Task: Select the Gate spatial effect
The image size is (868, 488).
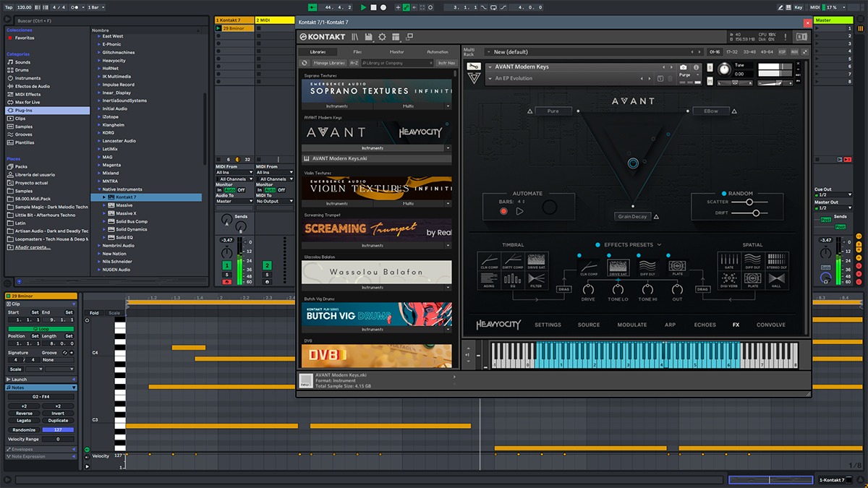Action: [x=728, y=262]
